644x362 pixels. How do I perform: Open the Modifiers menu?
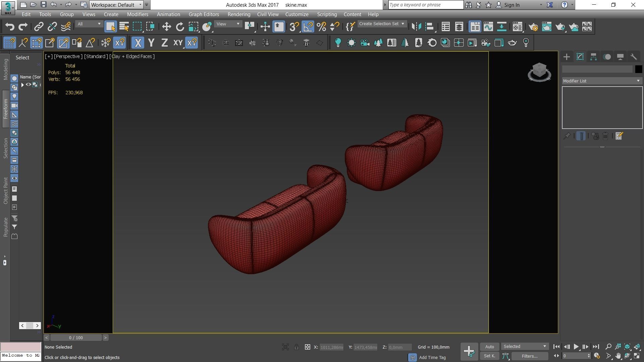138,14
